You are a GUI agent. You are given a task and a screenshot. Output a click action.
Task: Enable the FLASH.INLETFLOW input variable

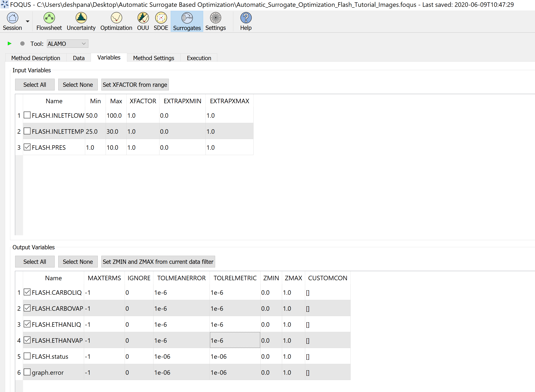click(27, 115)
